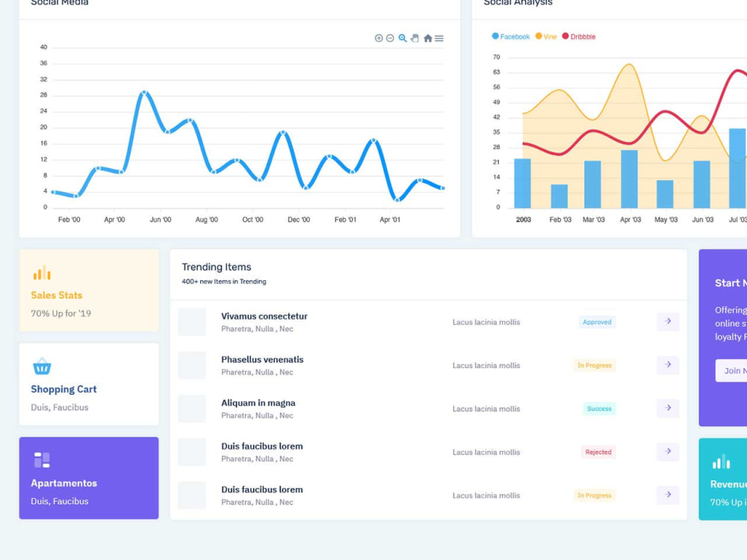Click 'Lacus lacinia mollis' in Rejected row
This screenshot has height=560, width=747.
[486, 452]
